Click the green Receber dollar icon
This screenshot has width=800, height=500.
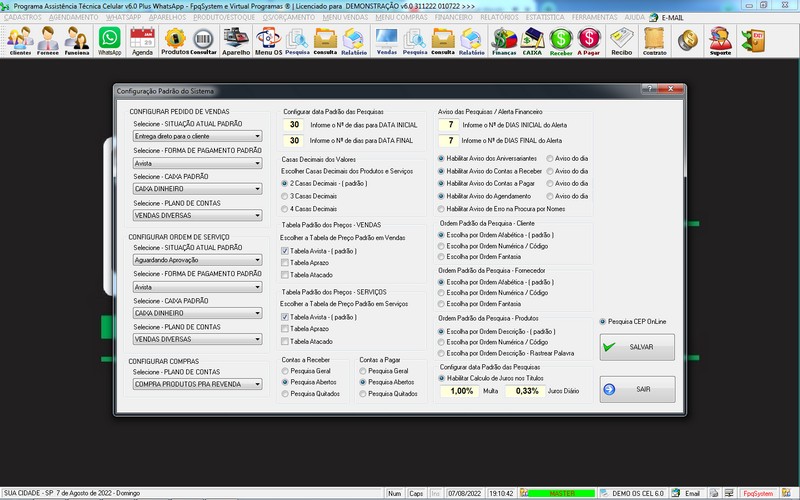pyautogui.click(x=561, y=41)
